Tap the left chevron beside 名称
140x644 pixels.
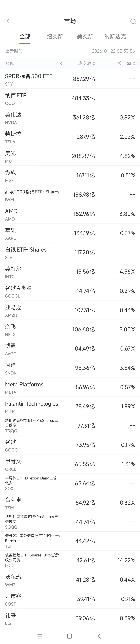click(x=61, y=64)
